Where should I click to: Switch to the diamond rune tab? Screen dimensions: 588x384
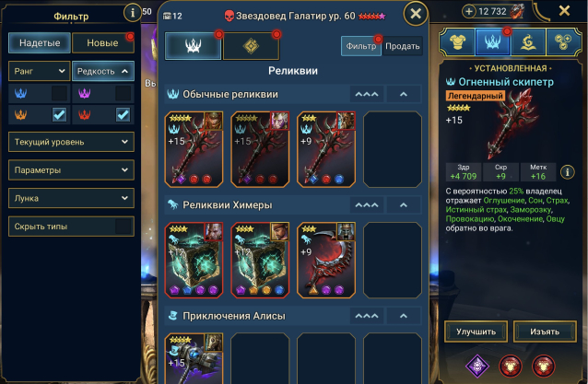click(x=251, y=46)
